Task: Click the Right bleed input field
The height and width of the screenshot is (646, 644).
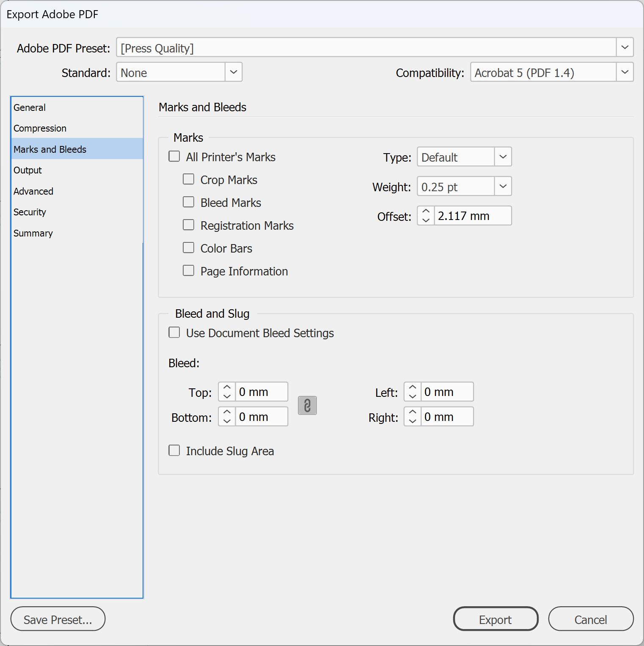Action: tap(447, 416)
